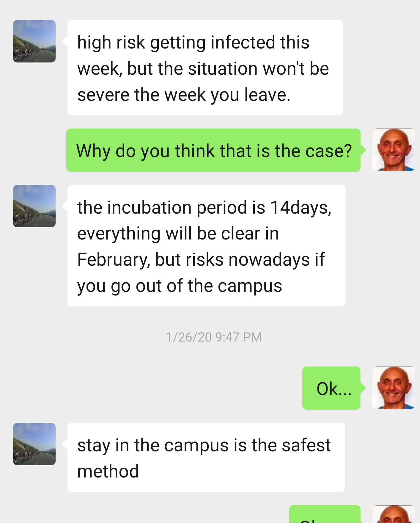Open the cyclist avatar beside "stay in the campus"
Viewport: 420px width, 523px height.
[34, 444]
